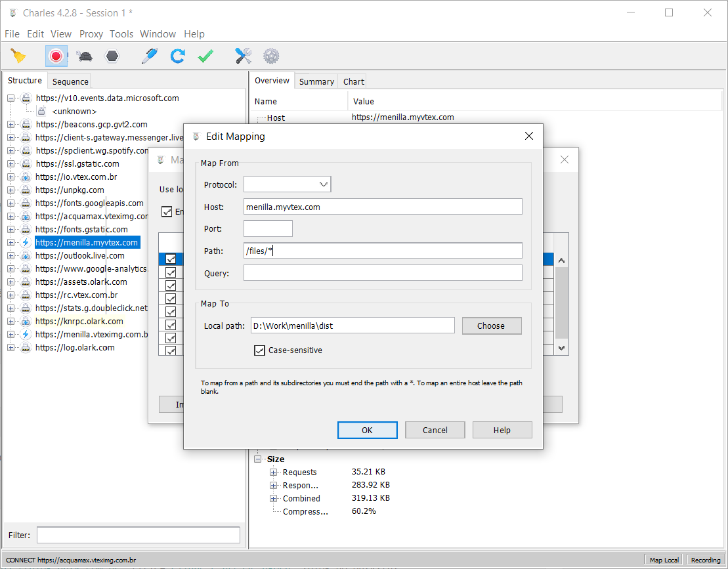Click the green Validate checkmark icon
Viewport: 728px width, 569px height.
pos(205,56)
